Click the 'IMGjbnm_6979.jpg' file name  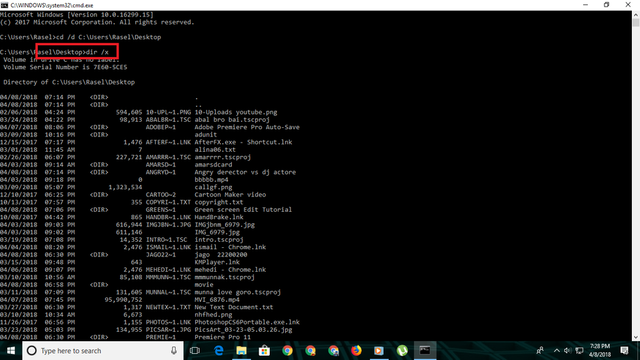[x=224, y=225]
